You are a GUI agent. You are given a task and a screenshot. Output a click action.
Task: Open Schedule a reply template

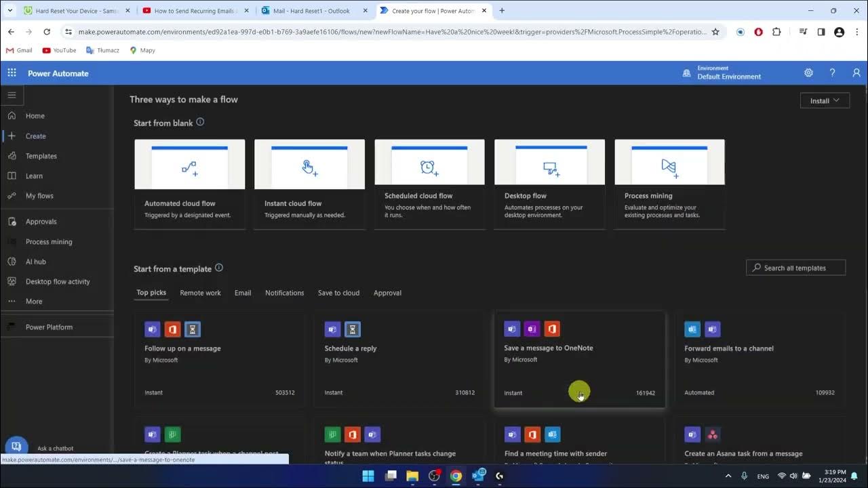pos(400,359)
